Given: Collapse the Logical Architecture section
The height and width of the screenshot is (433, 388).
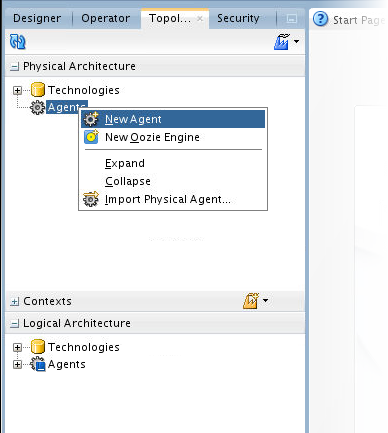Looking at the screenshot, I should click(x=14, y=324).
